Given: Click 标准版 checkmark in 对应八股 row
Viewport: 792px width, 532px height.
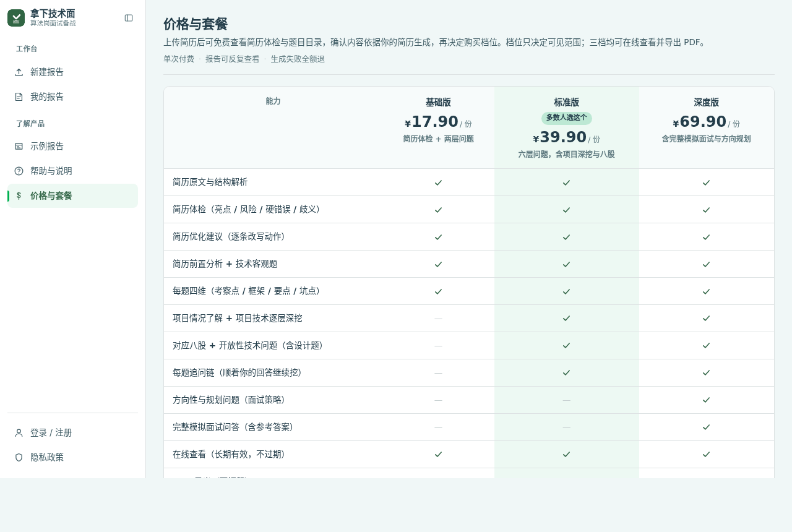Looking at the screenshot, I should [x=566, y=346].
